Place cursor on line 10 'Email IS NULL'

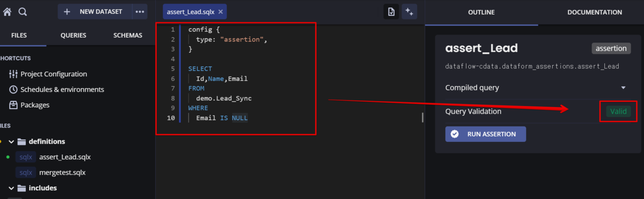(222, 118)
